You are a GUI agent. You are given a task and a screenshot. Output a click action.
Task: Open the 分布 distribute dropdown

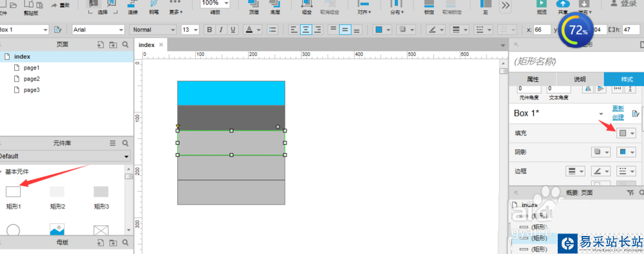point(397,12)
